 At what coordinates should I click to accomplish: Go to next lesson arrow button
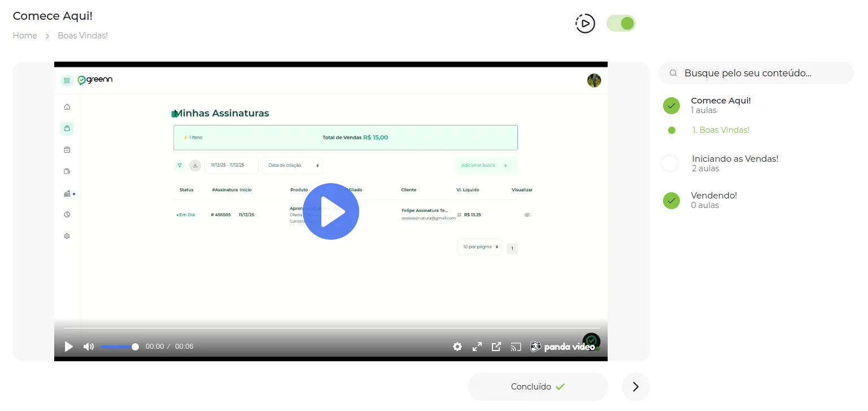636,387
